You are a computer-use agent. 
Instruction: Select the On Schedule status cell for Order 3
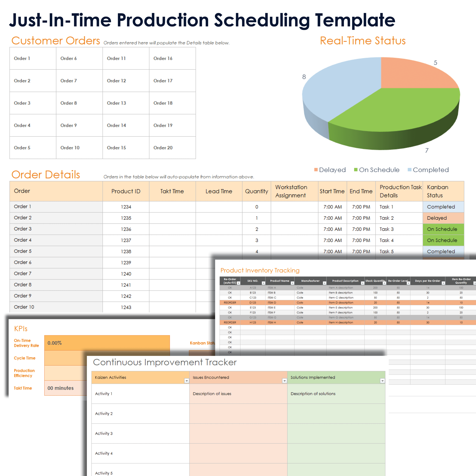[x=443, y=229]
